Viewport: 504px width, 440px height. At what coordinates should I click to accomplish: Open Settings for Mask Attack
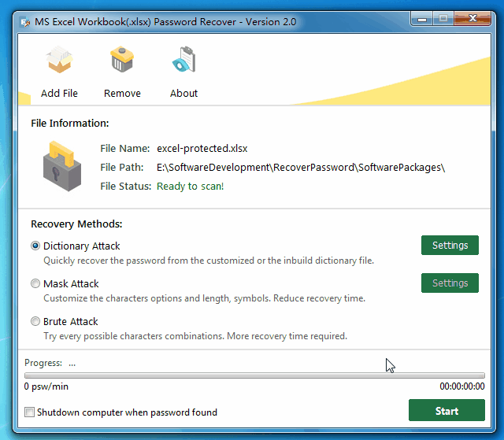pos(450,283)
